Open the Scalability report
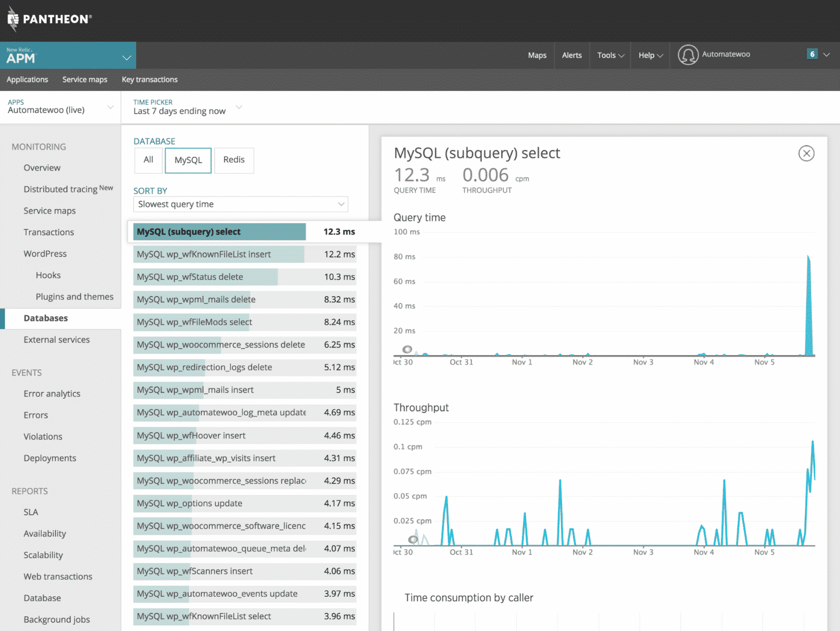This screenshot has width=840, height=631. coord(43,555)
